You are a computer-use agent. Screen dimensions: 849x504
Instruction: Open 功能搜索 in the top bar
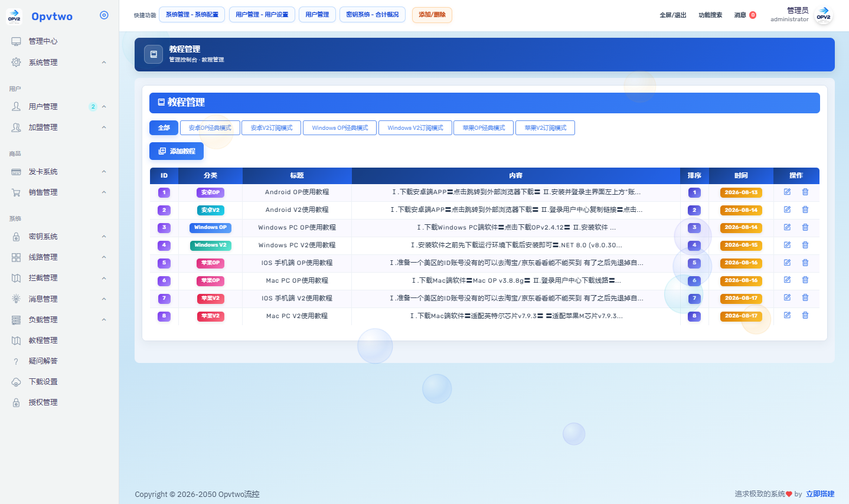click(710, 15)
